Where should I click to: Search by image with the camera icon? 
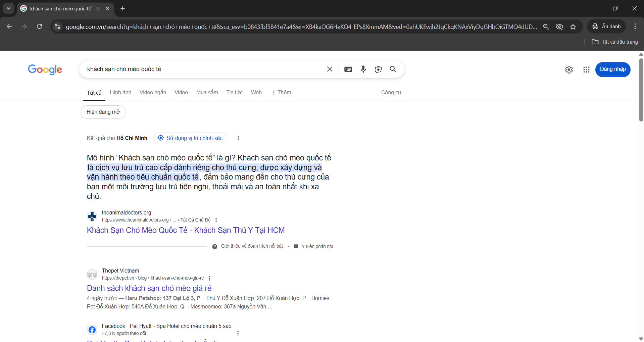point(378,69)
